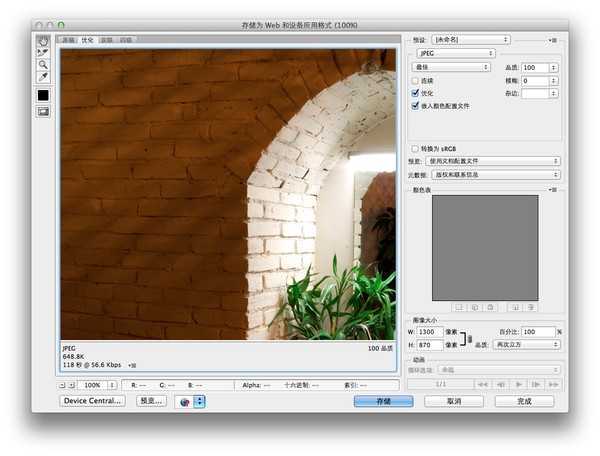Image resolution: width=600 pixels, height=456 pixels.
Task: Open the 预设 preset dropdown
Action: point(471,39)
